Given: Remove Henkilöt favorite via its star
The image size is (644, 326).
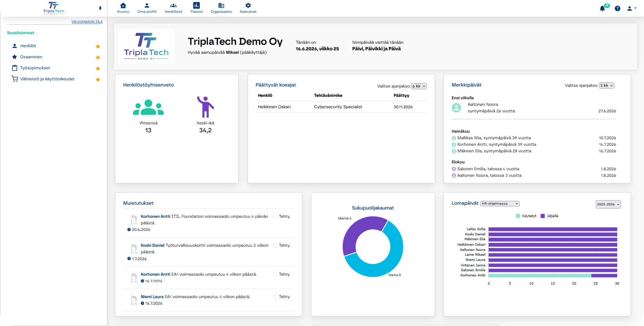Looking at the screenshot, I should [98, 46].
